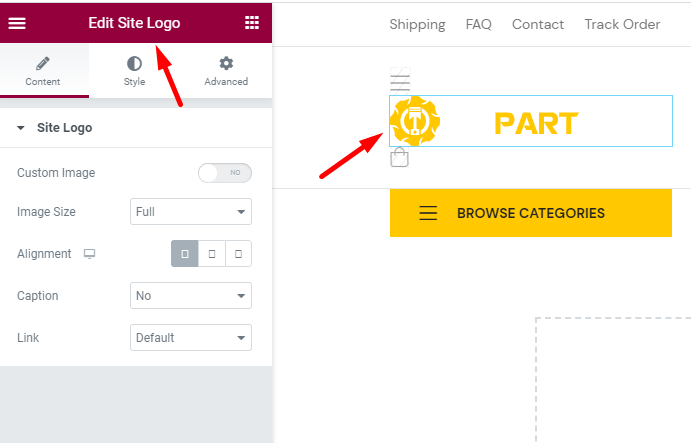Image resolution: width=691 pixels, height=443 pixels.
Task: Set alignment to center
Action: 212,254
